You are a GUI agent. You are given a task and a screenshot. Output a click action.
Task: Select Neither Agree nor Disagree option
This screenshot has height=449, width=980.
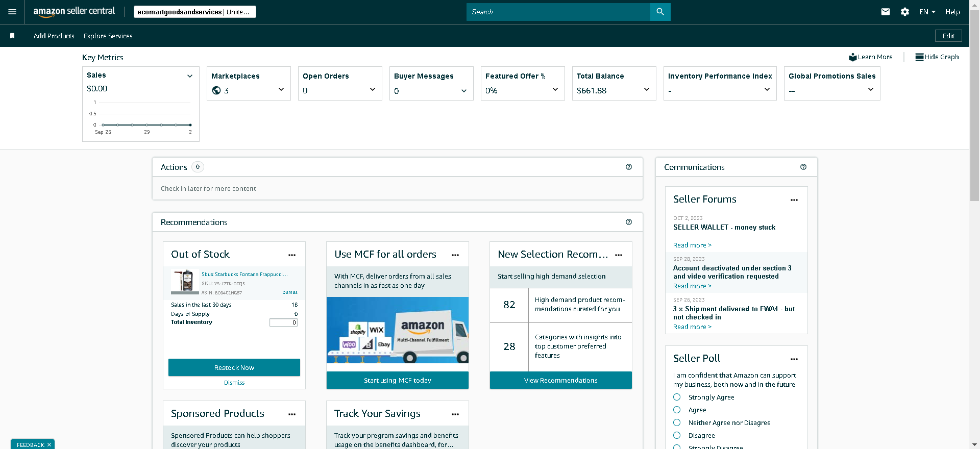click(x=677, y=422)
